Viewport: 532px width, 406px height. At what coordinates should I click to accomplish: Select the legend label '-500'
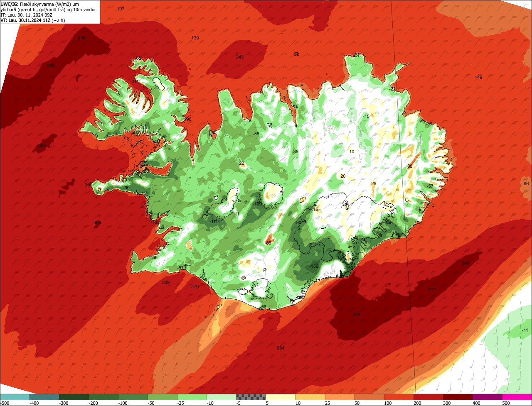pyautogui.click(x=5, y=403)
